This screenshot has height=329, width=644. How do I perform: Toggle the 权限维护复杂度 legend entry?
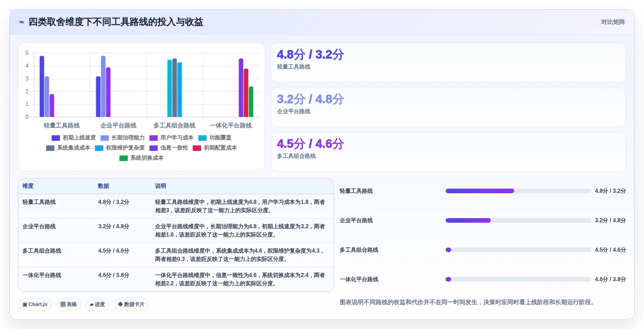click(120, 148)
